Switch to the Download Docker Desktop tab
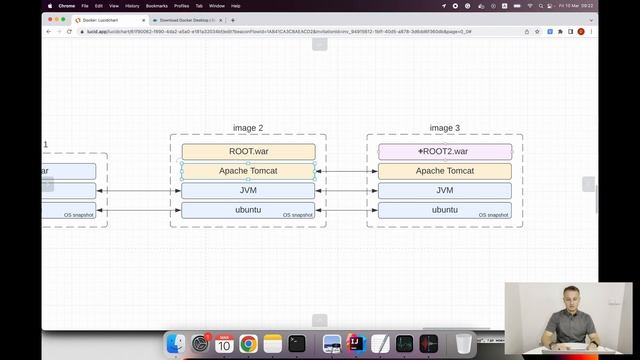640x360 pixels. (187, 20)
